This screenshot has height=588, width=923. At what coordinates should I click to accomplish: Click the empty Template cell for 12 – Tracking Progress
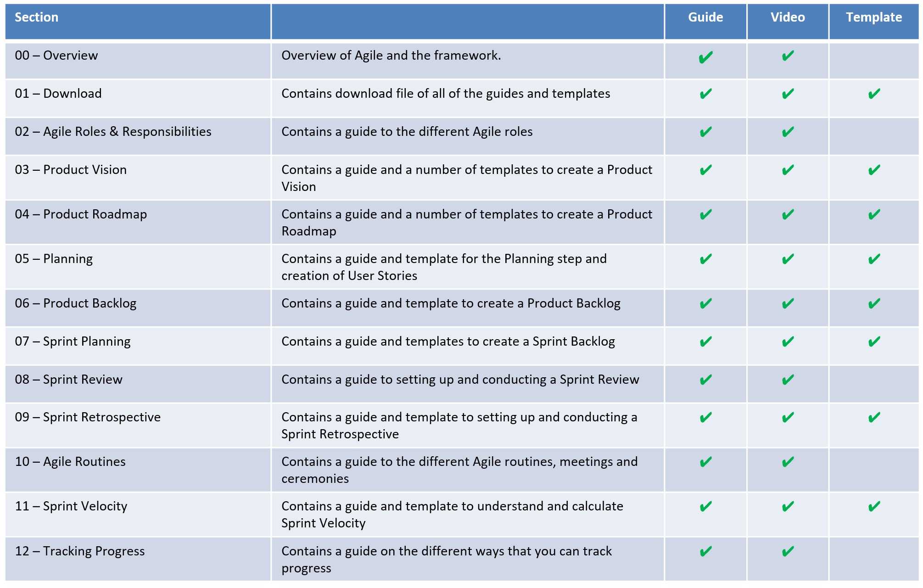pos(874,560)
